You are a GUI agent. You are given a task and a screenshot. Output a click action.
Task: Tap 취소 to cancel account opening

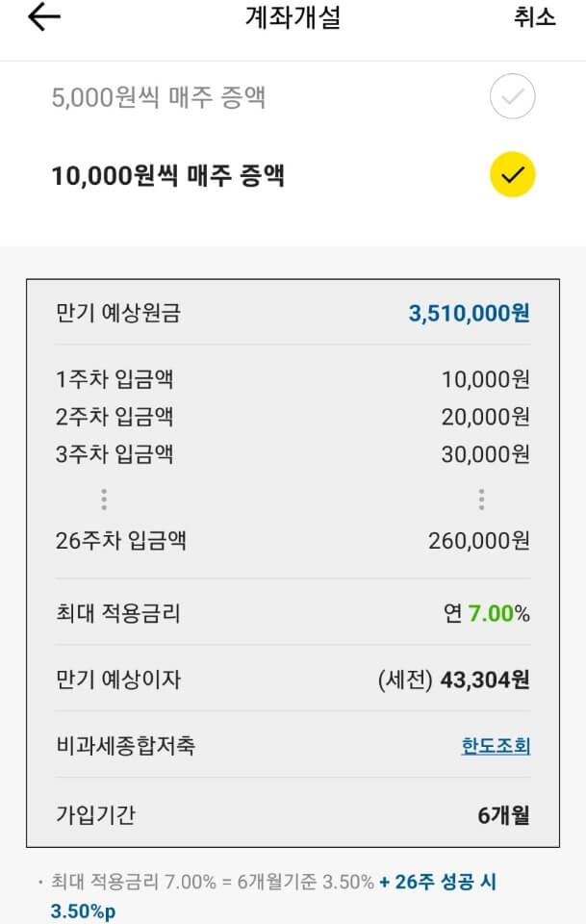pyautogui.click(x=535, y=16)
